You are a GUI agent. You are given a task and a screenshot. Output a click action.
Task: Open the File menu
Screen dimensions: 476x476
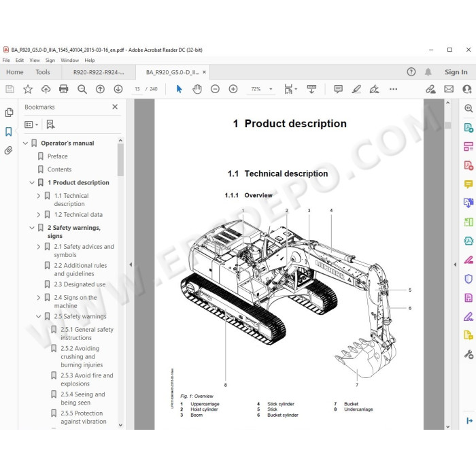point(6,60)
